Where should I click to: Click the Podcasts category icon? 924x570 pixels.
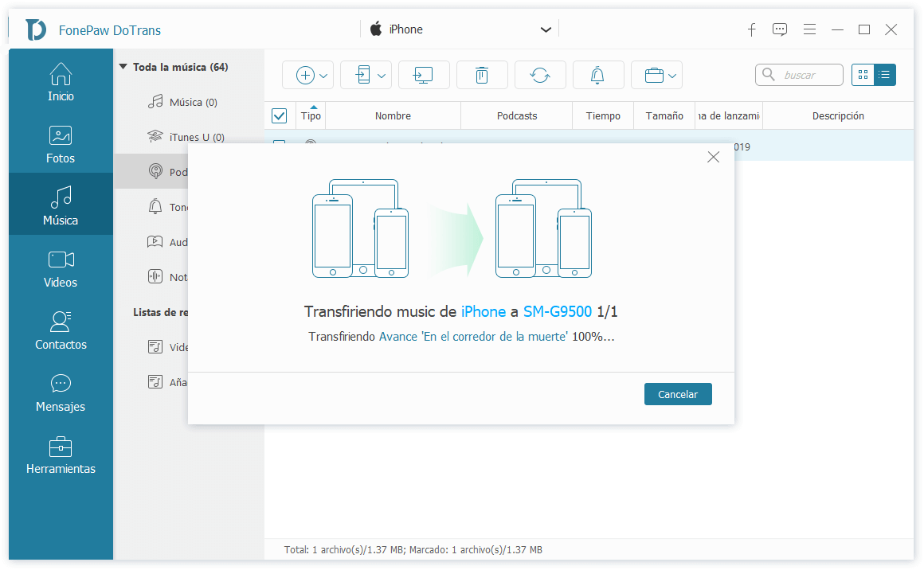pos(155,171)
